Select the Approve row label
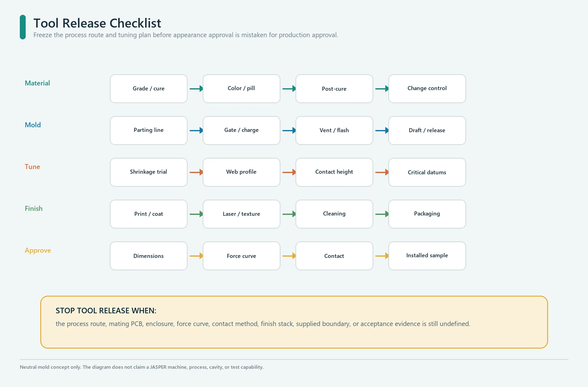 pyautogui.click(x=38, y=250)
